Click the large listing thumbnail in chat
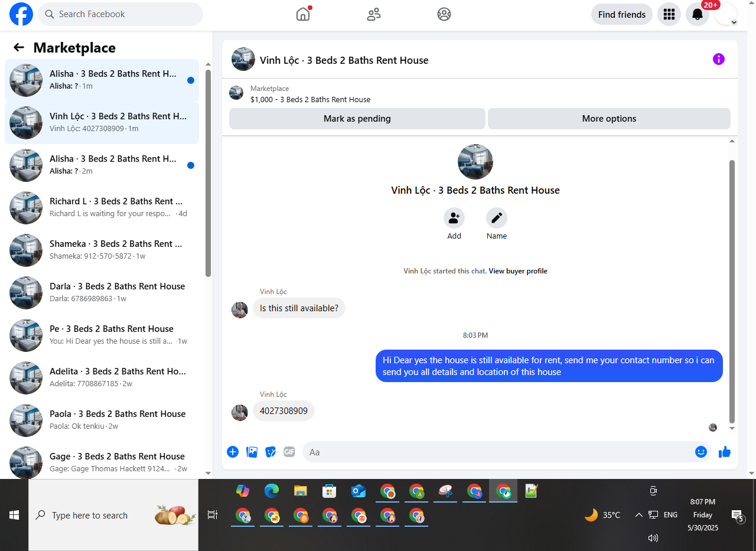Screen dimensions: 756x551 click(475, 162)
